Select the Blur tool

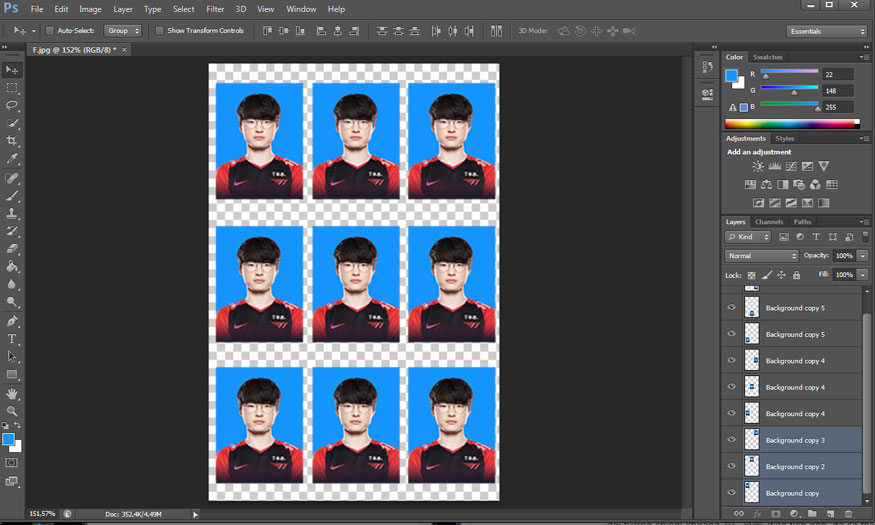12,284
